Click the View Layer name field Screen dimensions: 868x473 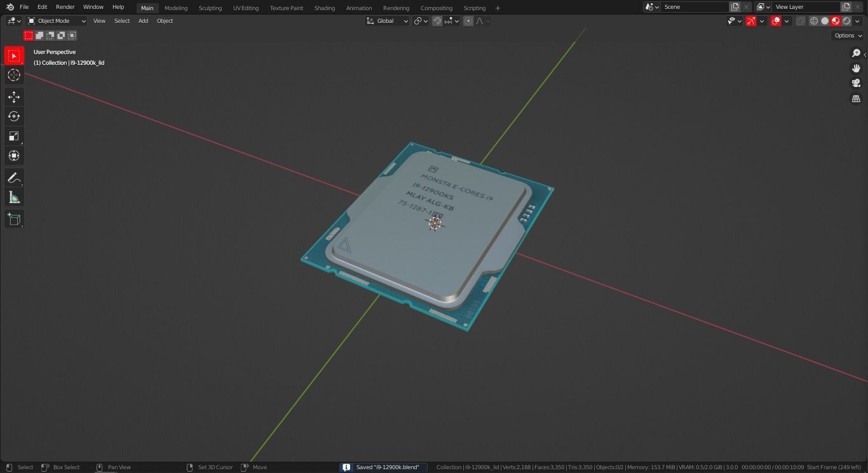(x=806, y=7)
